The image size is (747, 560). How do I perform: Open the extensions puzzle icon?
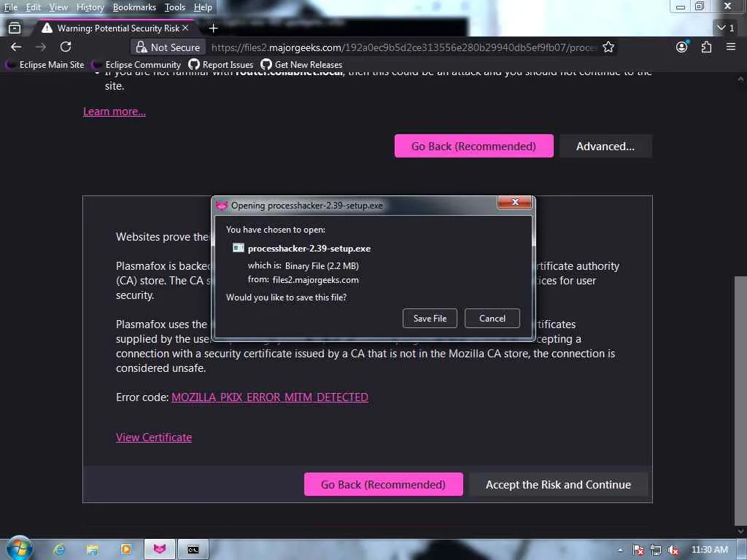click(706, 47)
